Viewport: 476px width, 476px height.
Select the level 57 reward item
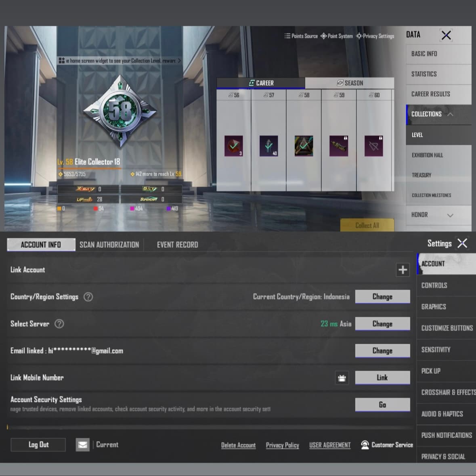pos(268,146)
